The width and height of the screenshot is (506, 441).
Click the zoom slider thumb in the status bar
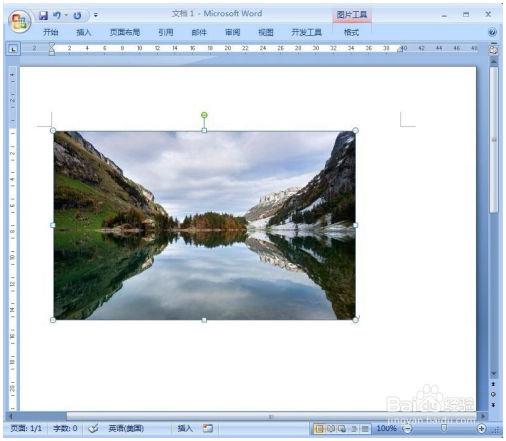pos(444,428)
